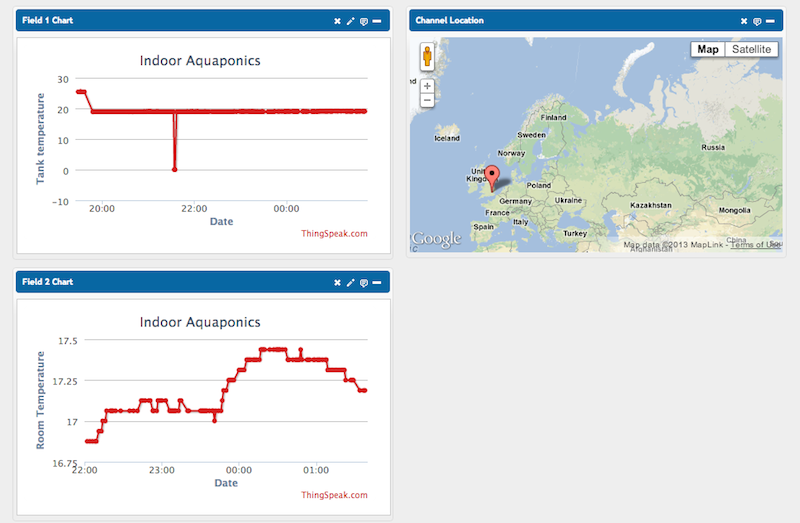
Task: Switch map to Satellite view
Action: pyautogui.click(x=751, y=49)
